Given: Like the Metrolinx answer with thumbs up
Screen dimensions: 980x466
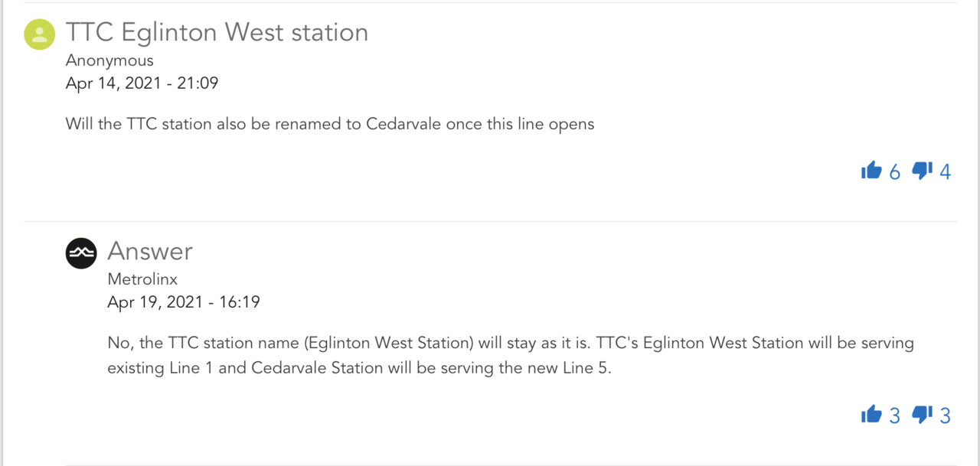Looking at the screenshot, I should (x=871, y=415).
